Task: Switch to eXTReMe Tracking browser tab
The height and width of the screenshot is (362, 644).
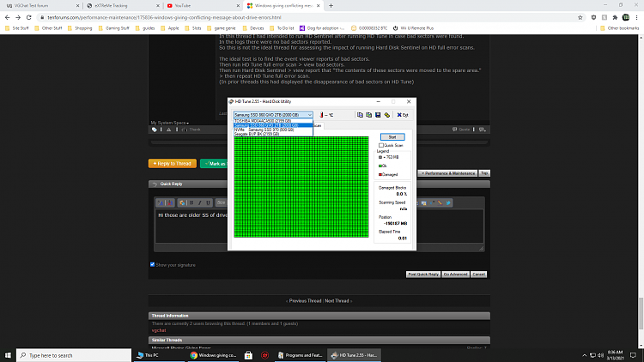Action: (x=123, y=6)
